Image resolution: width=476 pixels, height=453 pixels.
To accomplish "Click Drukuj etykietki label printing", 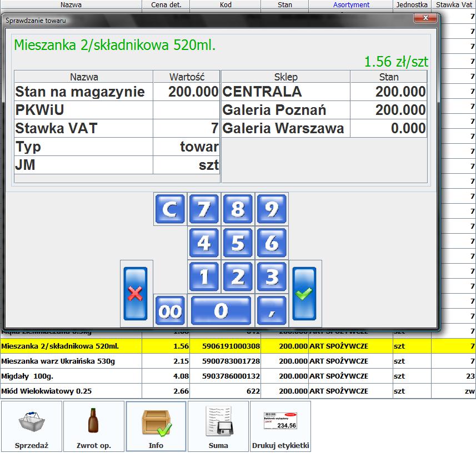I will click(280, 426).
